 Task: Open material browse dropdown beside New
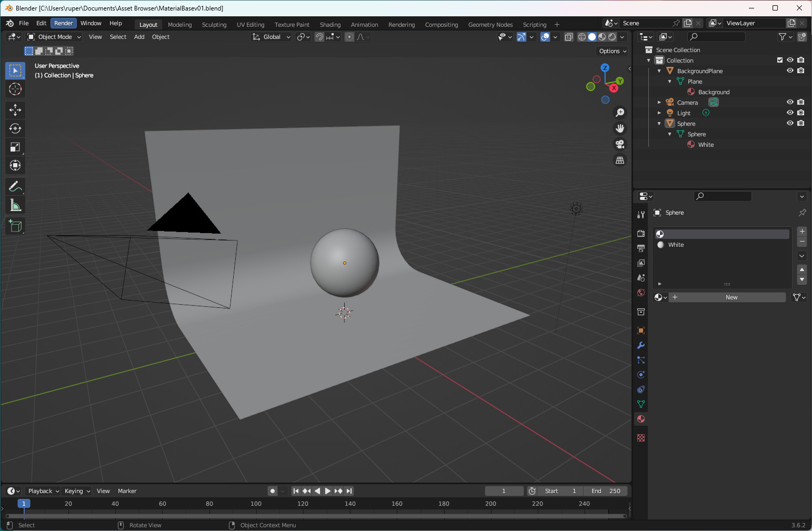click(x=660, y=297)
